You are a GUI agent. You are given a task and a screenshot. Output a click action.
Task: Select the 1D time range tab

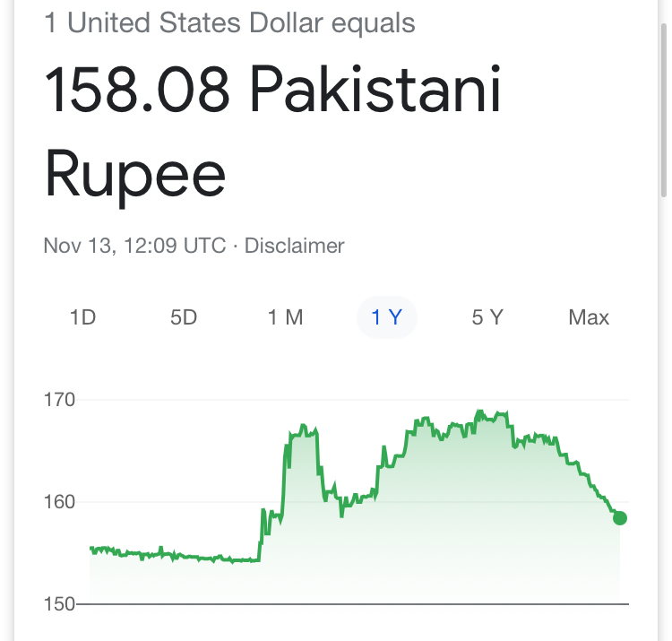[x=82, y=317]
